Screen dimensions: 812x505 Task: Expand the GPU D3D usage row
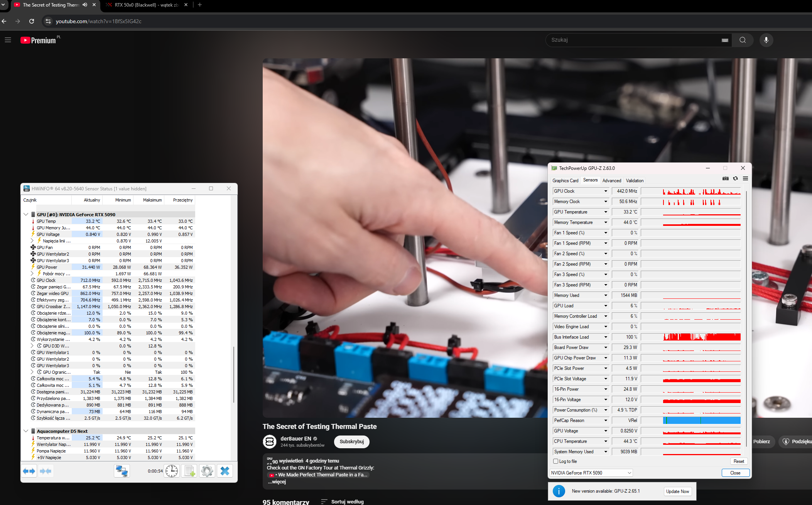[32, 346]
